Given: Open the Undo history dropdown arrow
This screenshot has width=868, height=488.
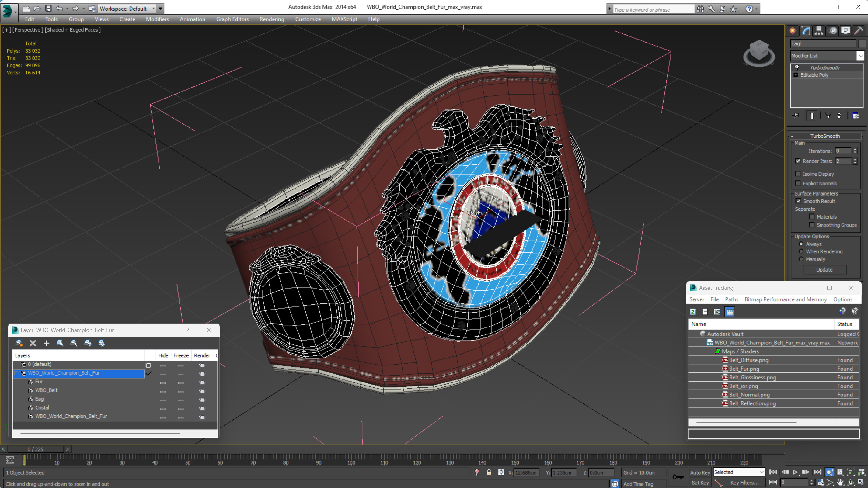Looking at the screenshot, I should tap(67, 9).
